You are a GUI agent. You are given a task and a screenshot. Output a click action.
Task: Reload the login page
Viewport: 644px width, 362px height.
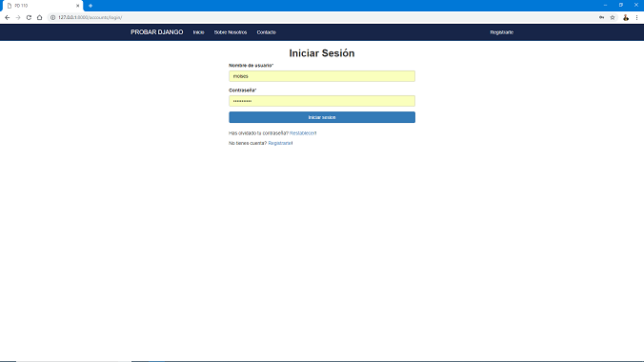click(29, 18)
